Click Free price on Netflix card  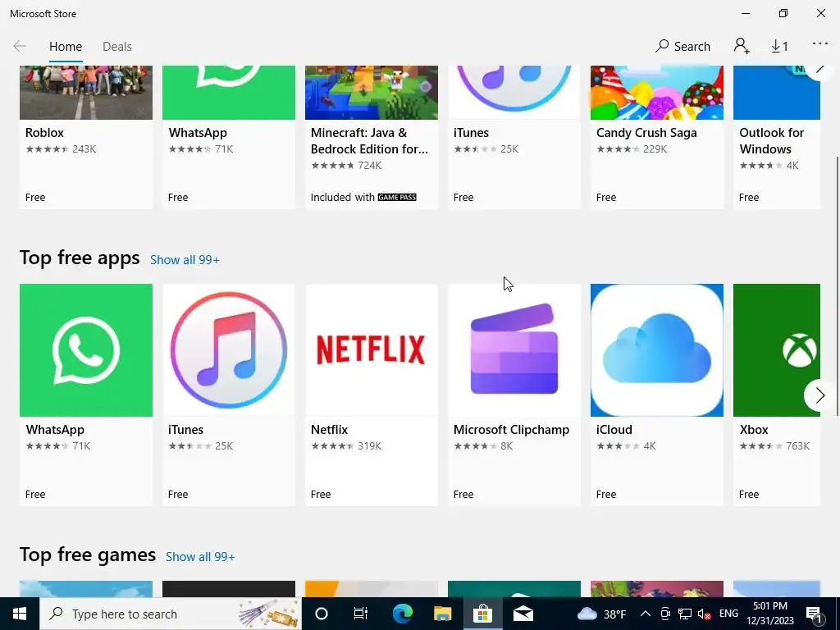coord(321,494)
